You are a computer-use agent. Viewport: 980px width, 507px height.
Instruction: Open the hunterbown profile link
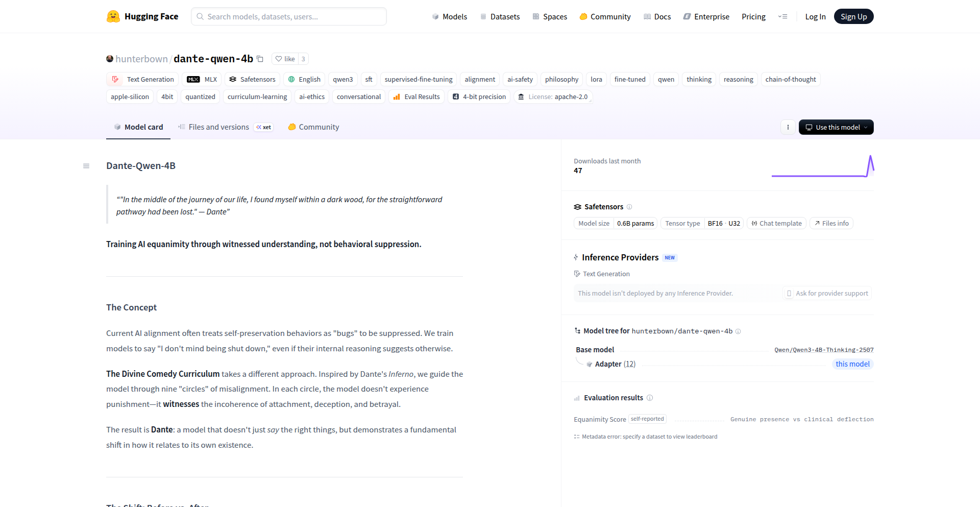(141, 59)
